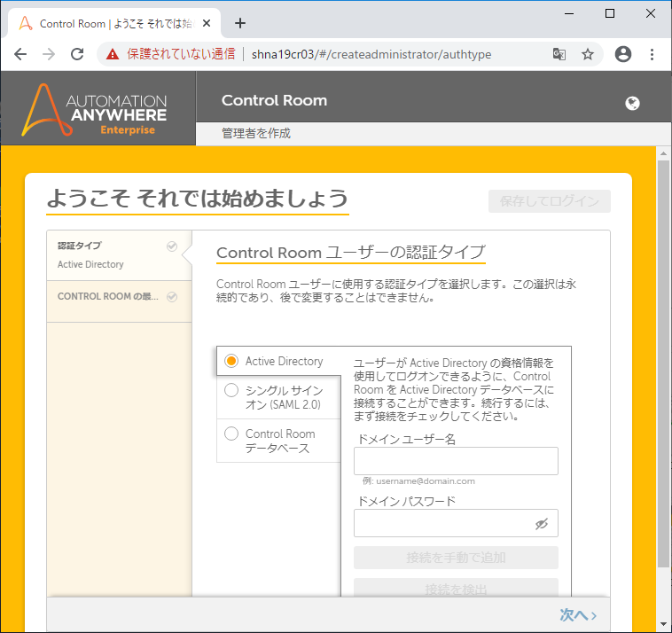
Task: Click the Automation Anywhere Enterprise logo
Action: (94, 110)
